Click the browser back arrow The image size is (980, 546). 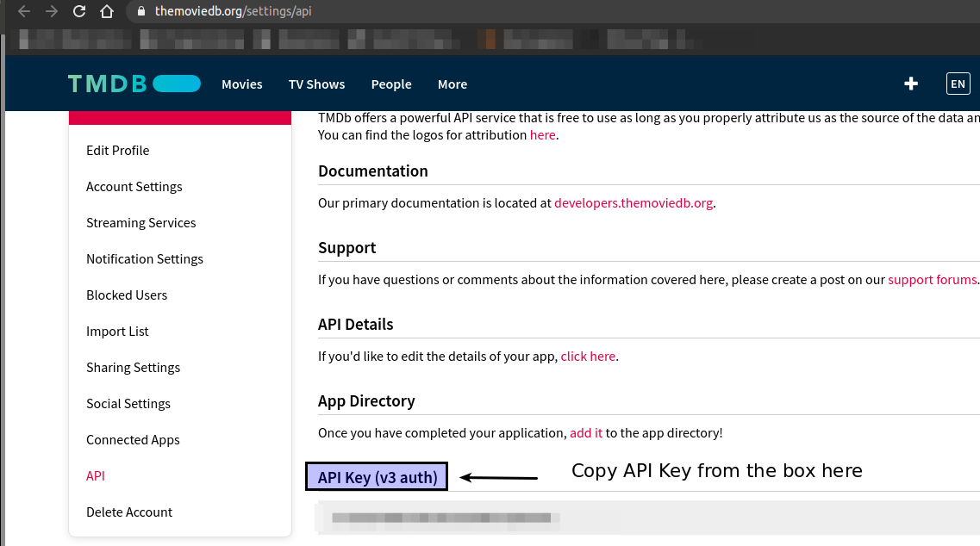[x=24, y=11]
